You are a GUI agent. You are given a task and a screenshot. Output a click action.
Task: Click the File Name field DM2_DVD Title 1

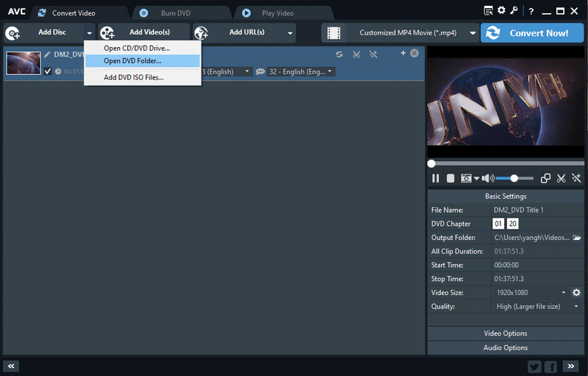(537, 210)
